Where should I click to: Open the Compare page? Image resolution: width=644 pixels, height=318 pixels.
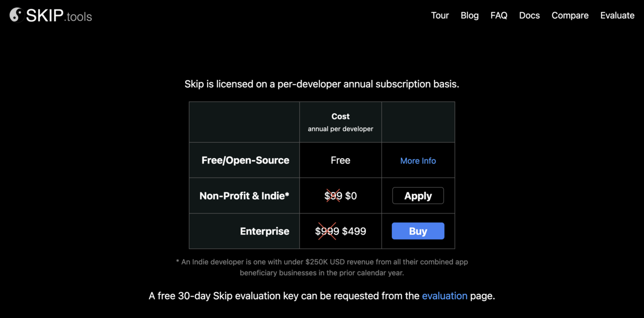[570, 16]
